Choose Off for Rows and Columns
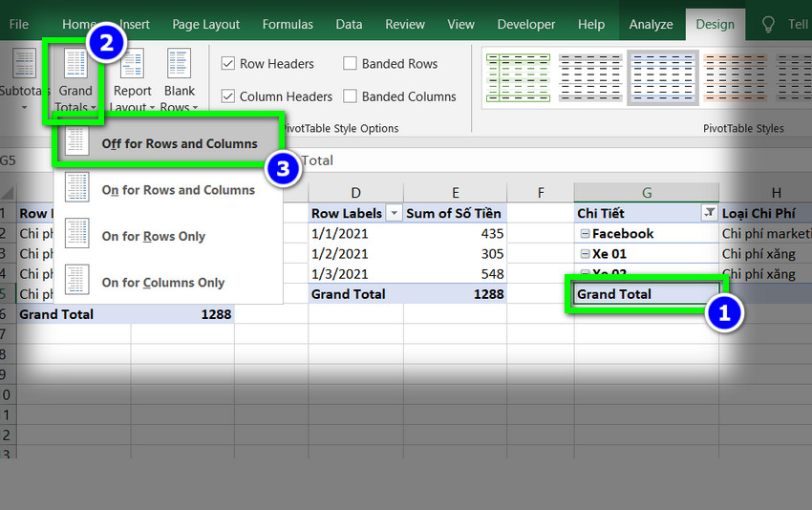The image size is (812, 510). point(168,143)
